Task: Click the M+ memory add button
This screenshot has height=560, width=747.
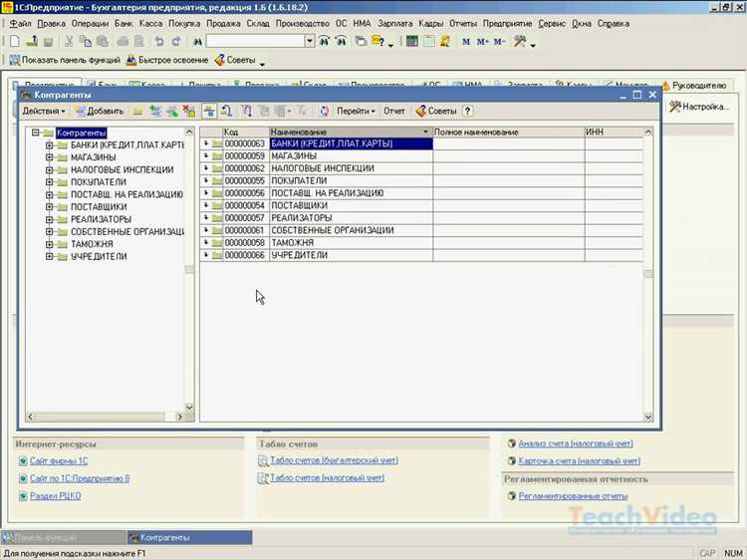Action: [483, 42]
